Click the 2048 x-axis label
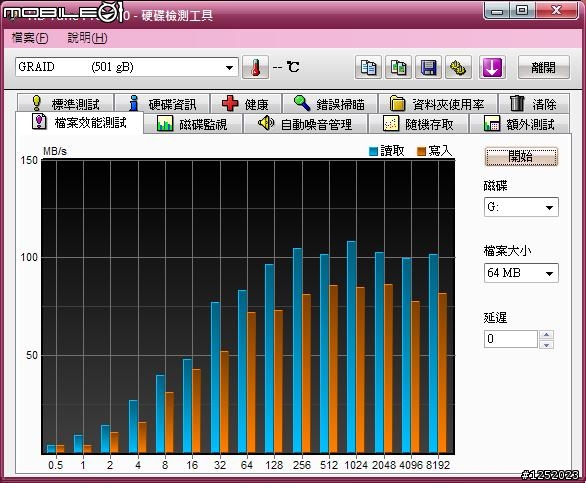586x483 pixels. pyautogui.click(x=383, y=465)
